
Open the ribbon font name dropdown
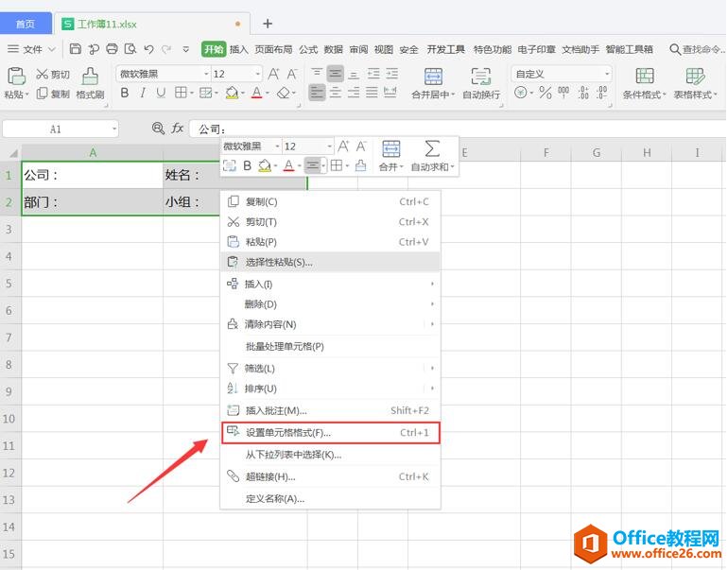point(206,74)
